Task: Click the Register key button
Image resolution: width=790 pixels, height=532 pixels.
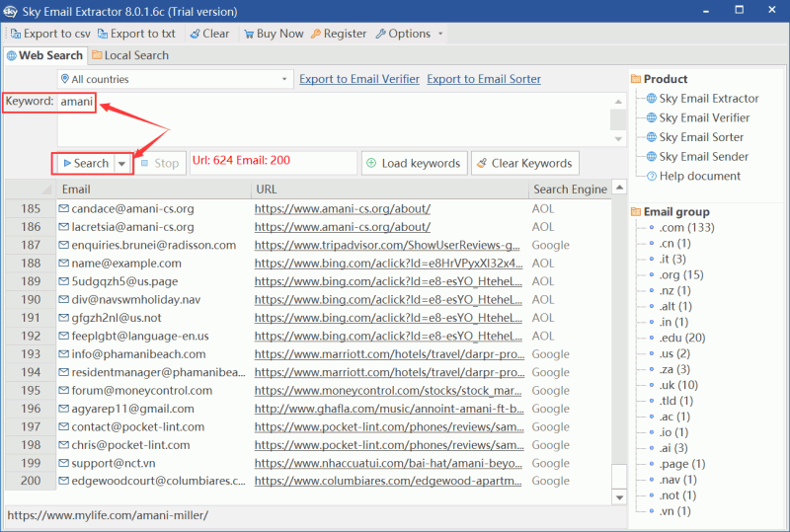Action: coord(339,34)
